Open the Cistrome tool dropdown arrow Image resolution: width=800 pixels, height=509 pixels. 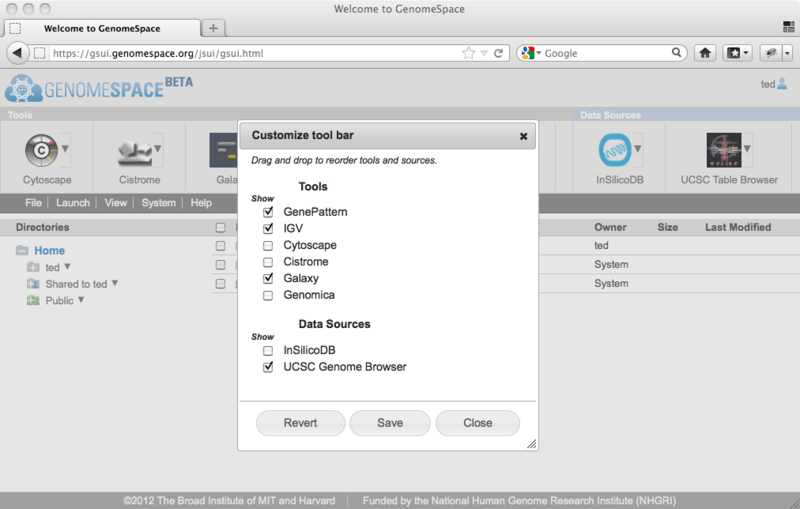pos(158,149)
